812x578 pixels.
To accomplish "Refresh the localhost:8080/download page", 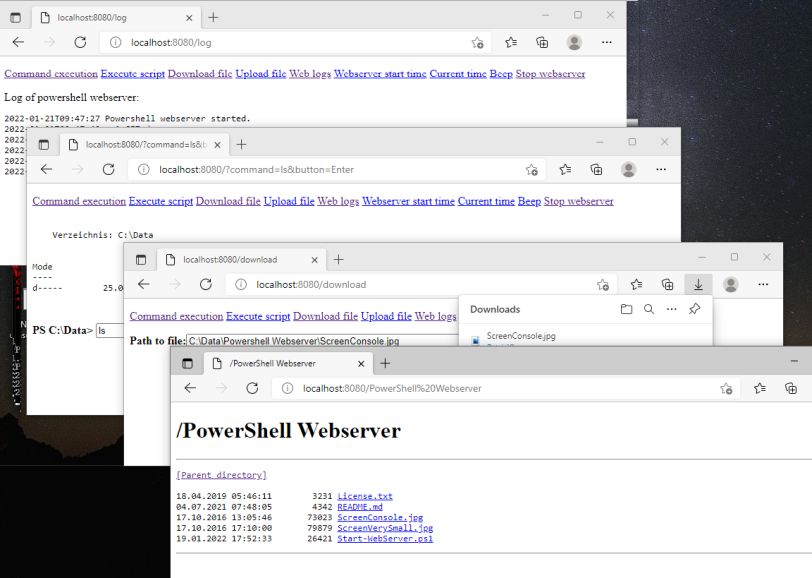I will pyautogui.click(x=206, y=284).
